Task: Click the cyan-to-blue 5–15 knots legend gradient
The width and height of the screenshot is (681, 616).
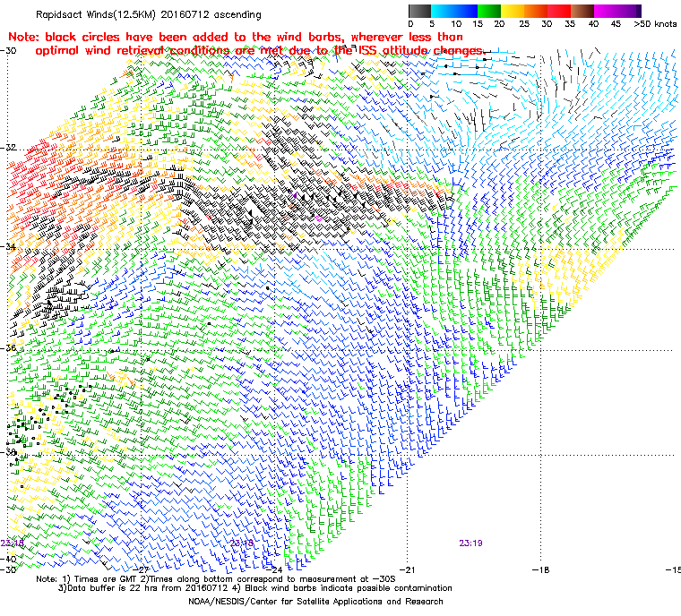Action: click(x=454, y=11)
